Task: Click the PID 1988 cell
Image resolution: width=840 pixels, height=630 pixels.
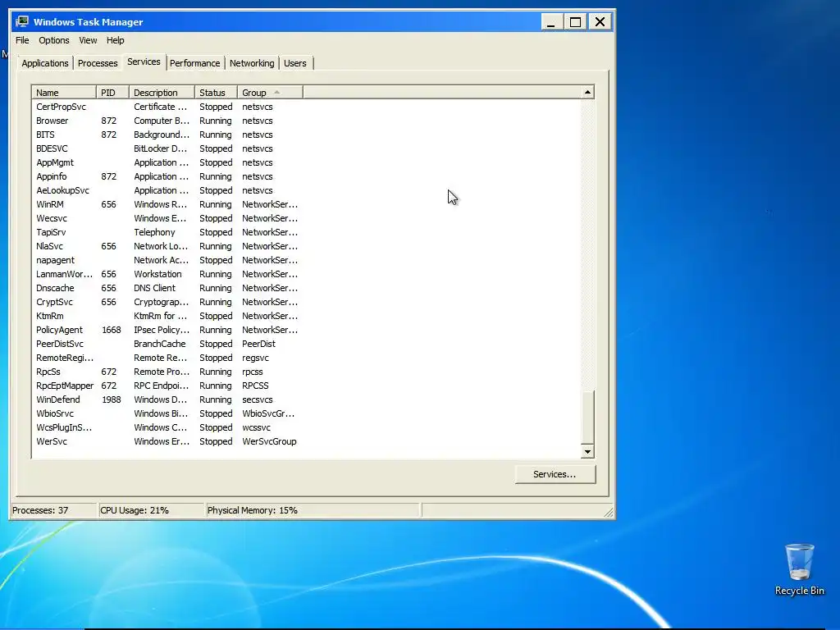Action: pyautogui.click(x=112, y=399)
